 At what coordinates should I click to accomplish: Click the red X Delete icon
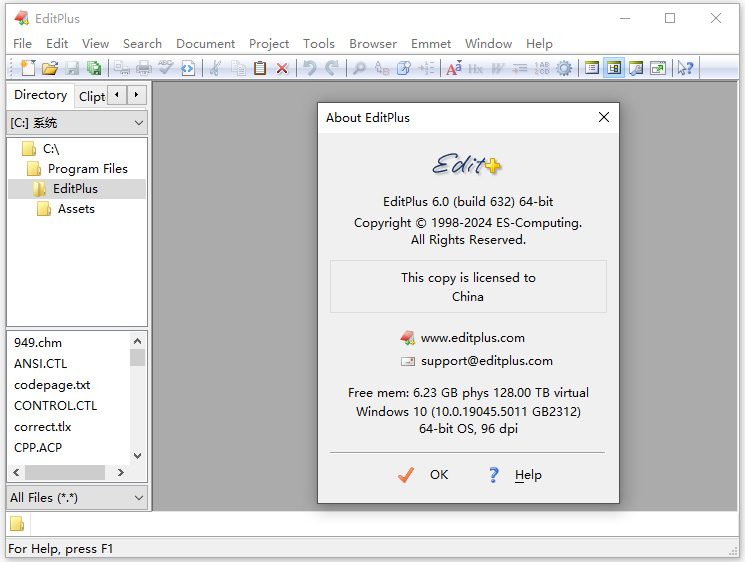(282, 68)
